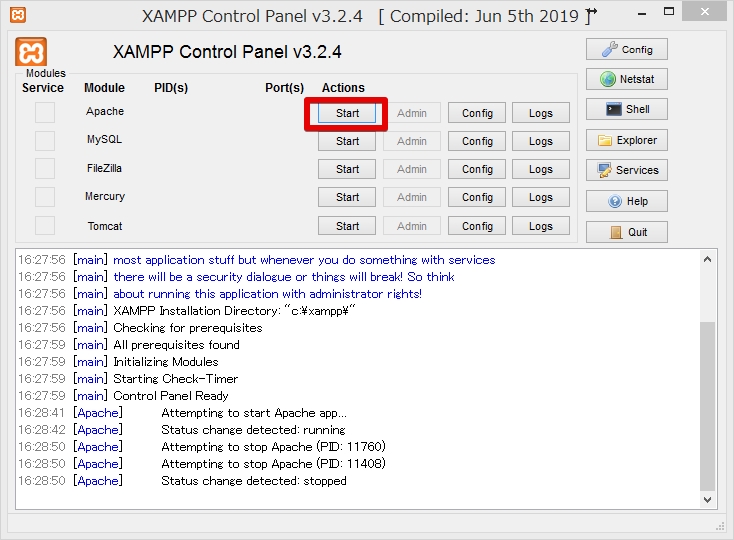The image size is (734, 540).
Task: Open MySQL Logs menu
Action: (x=541, y=141)
